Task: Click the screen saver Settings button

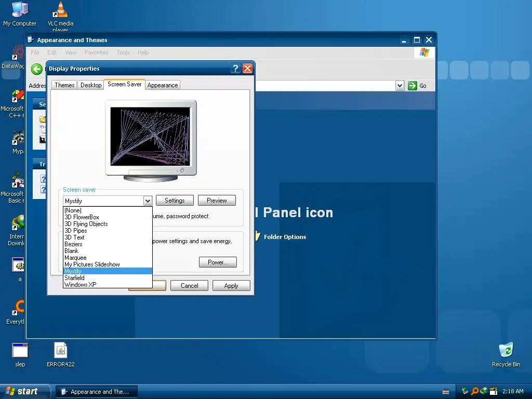Action: click(x=175, y=201)
